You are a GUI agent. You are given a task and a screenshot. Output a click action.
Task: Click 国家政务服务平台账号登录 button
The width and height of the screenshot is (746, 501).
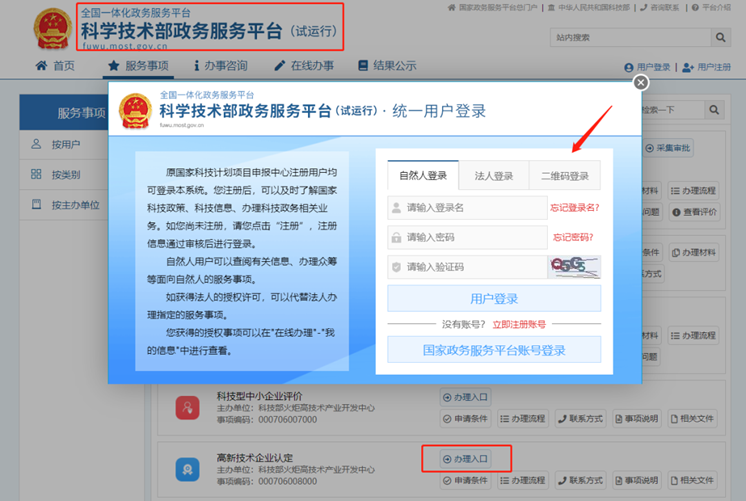[x=494, y=350]
